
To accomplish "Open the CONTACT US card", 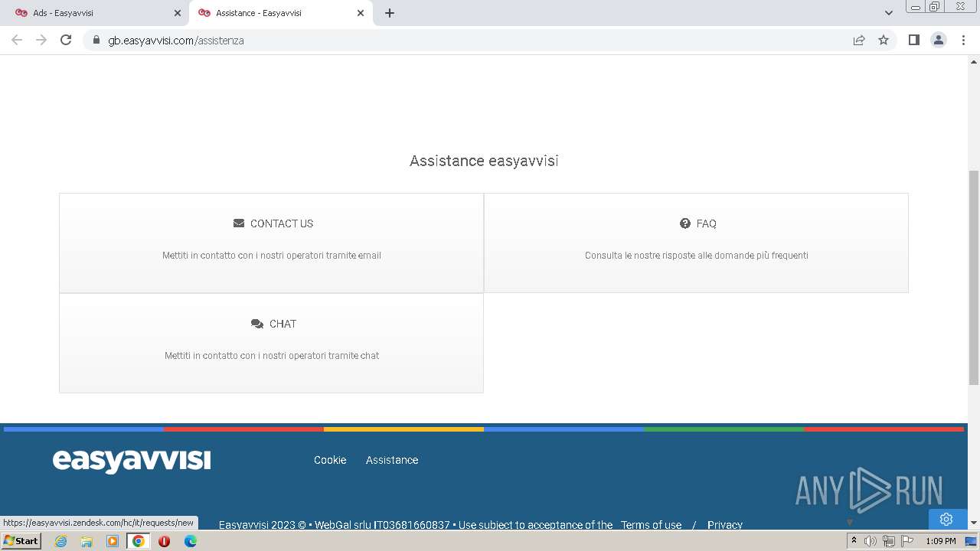I will click(x=271, y=243).
